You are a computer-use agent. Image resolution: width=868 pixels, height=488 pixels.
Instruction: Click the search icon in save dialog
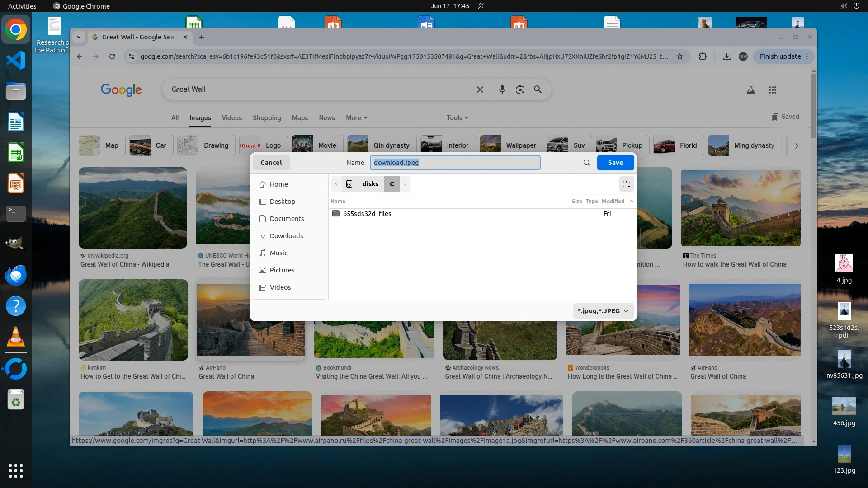point(586,163)
